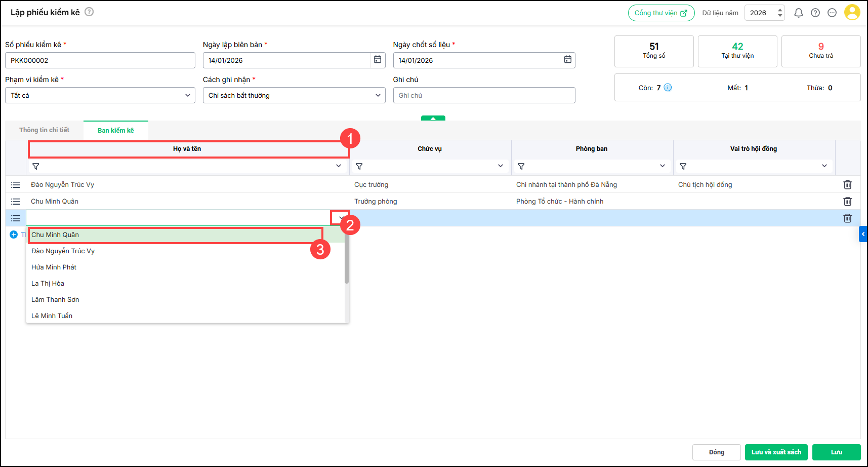Click the Lưu và xuất sách button
The image size is (868, 467).
(x=776, y=452)
